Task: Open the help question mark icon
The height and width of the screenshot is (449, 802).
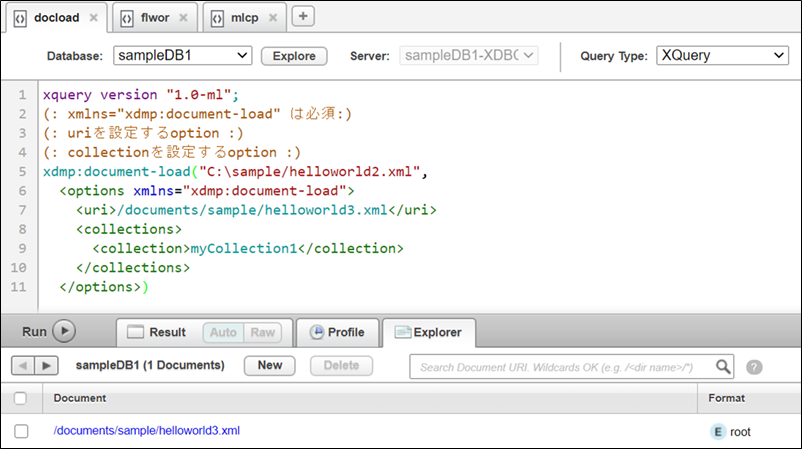Action: point(754,367)
